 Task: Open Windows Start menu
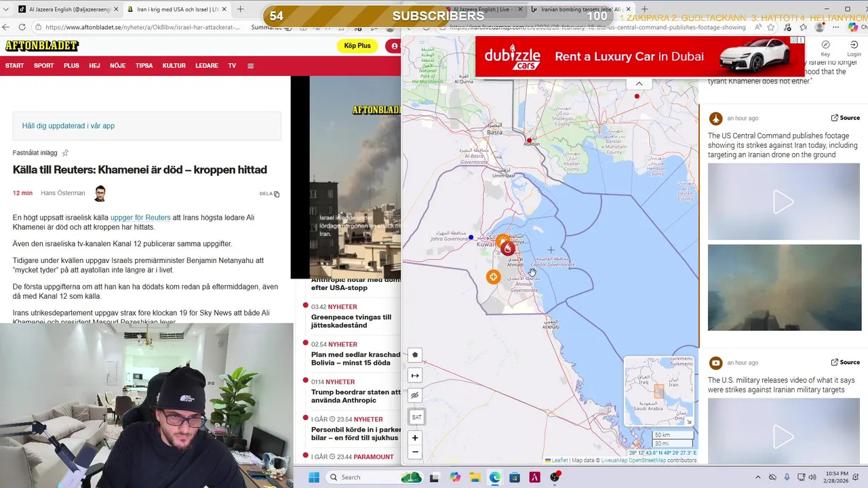click(x=314, y=477)
